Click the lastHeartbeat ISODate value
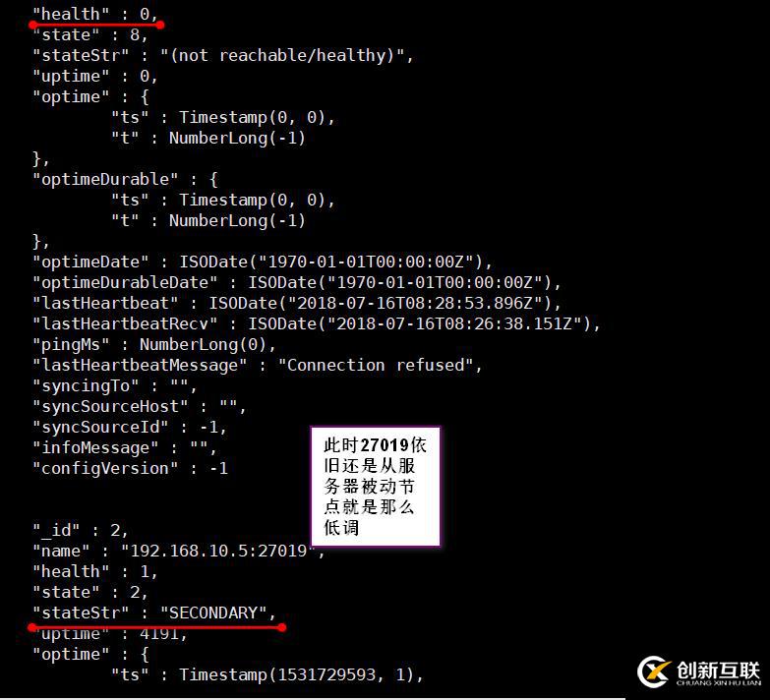 click(x=385, y=303)
